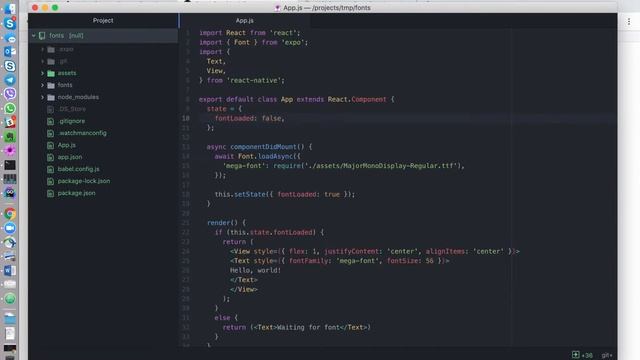Launch Google Chrome from the dock

pyautogui.click(x=10, y=214)
